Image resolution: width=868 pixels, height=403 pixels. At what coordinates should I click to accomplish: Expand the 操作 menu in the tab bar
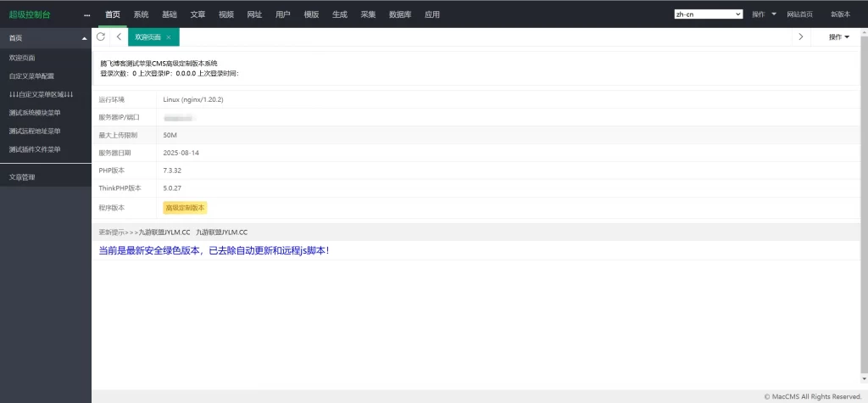[x=838, y=37]
